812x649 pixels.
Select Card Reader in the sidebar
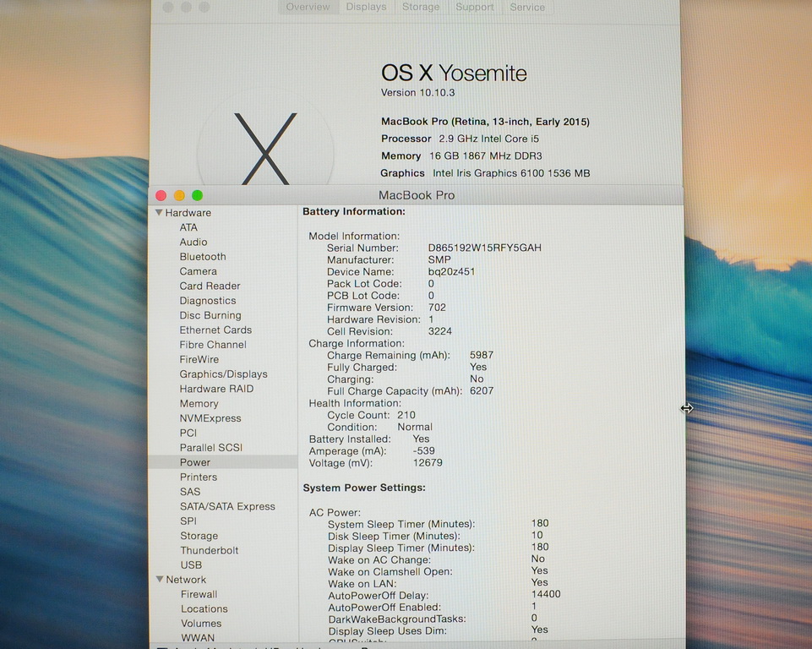(x=210, y=286)
